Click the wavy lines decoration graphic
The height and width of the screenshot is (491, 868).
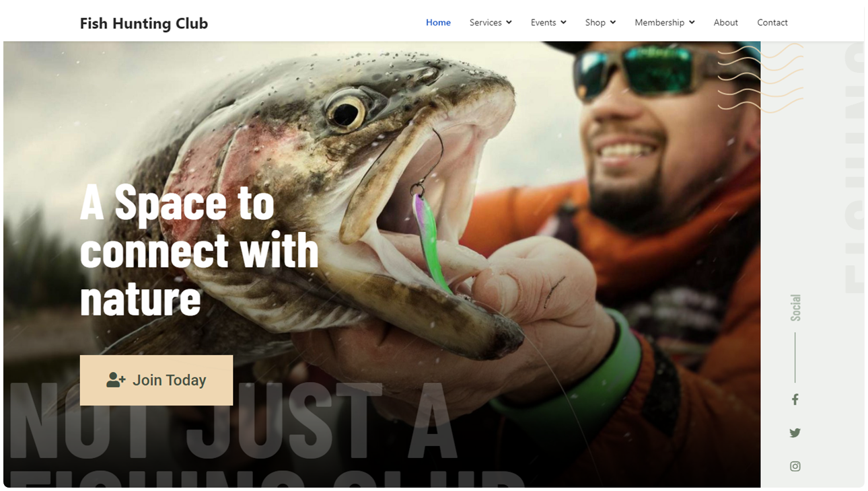tap(760, 78)
